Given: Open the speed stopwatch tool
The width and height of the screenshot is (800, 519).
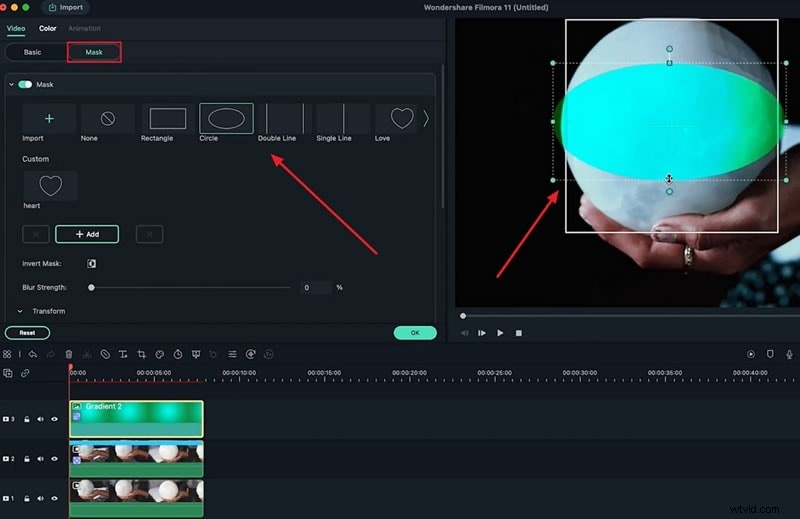Looking at the screenshot, I should [x=178, y=354].
